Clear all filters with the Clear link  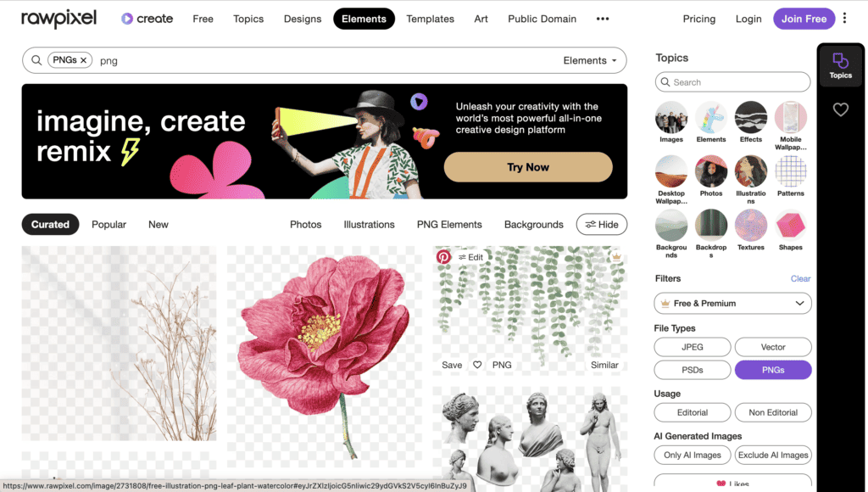coord(800,279)
